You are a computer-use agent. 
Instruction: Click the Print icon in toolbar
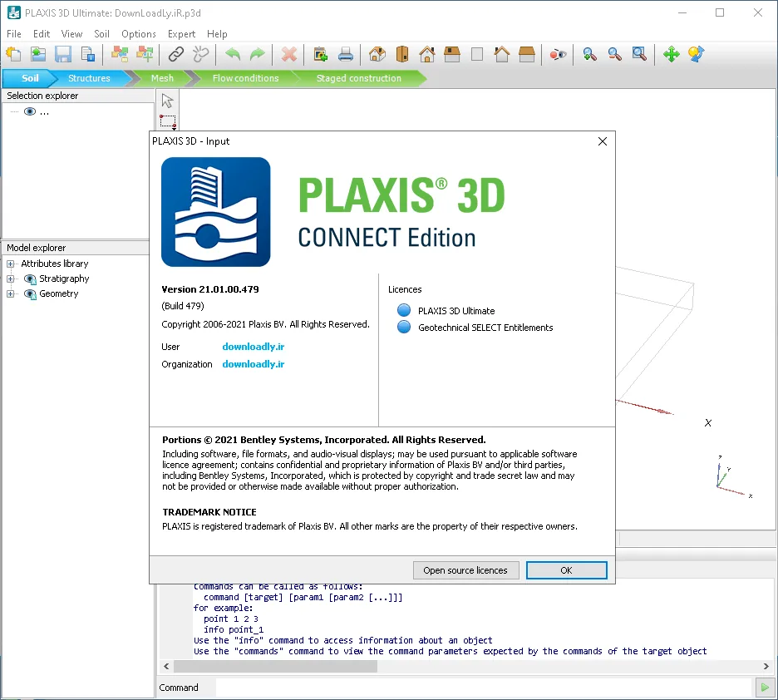click(x=345, y=54)
